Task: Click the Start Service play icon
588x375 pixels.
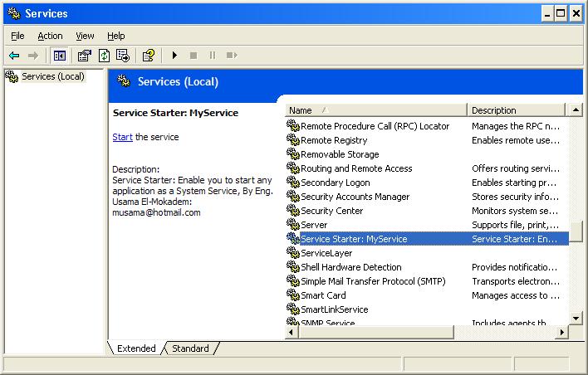Action: 174,56
